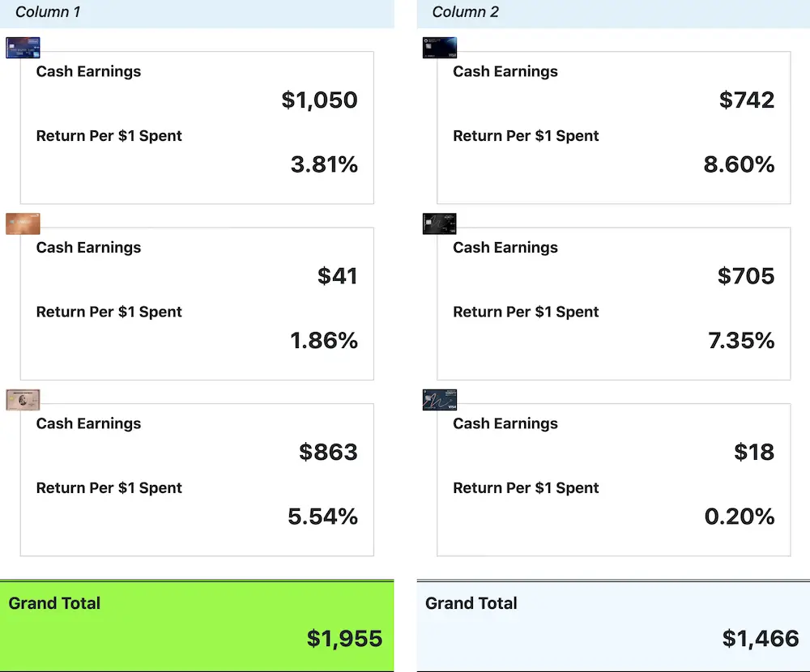
Task: Click the $41 cash earnings amount
Action: point(337,276)
